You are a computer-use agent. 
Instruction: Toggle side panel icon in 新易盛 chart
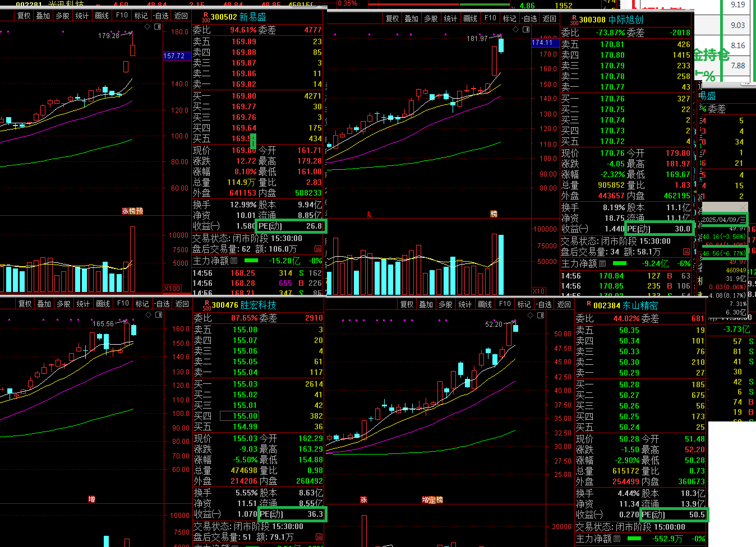coord(158,26)
